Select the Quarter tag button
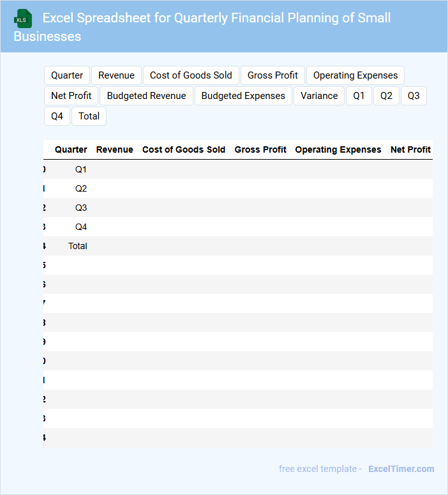448x495 pixels. click(x=67, y=75)
